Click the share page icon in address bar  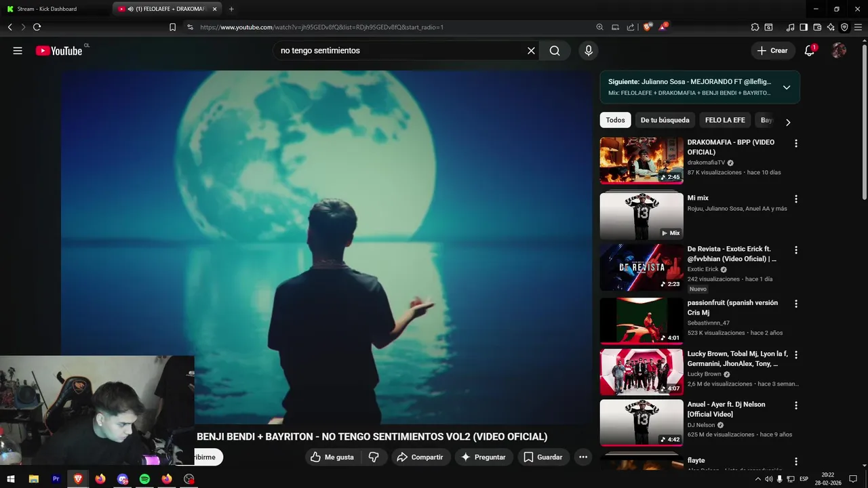click(631, 27)
